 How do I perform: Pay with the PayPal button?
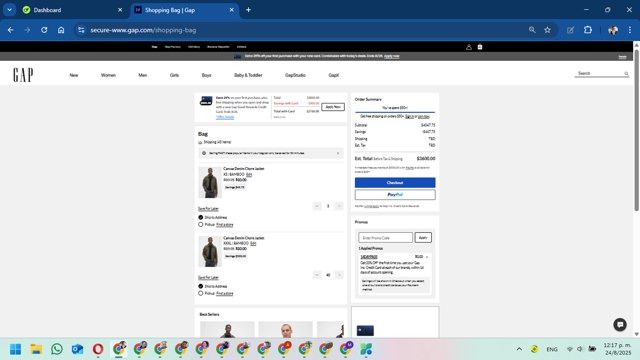click(x=395, y=195)
